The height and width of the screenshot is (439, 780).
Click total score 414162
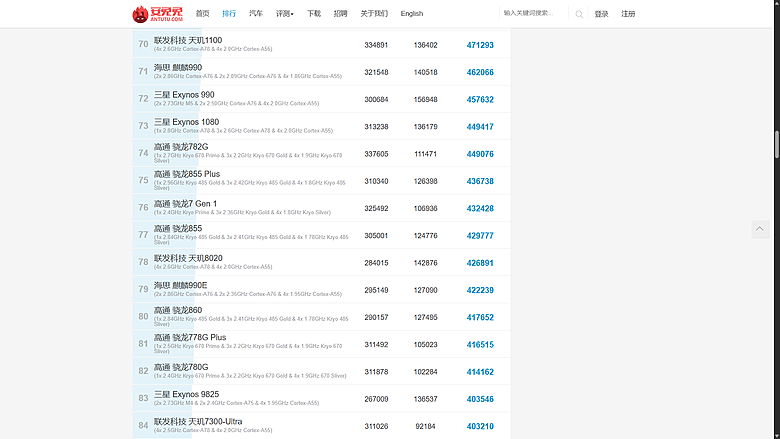pyautogui.click(x=480, y=372)
